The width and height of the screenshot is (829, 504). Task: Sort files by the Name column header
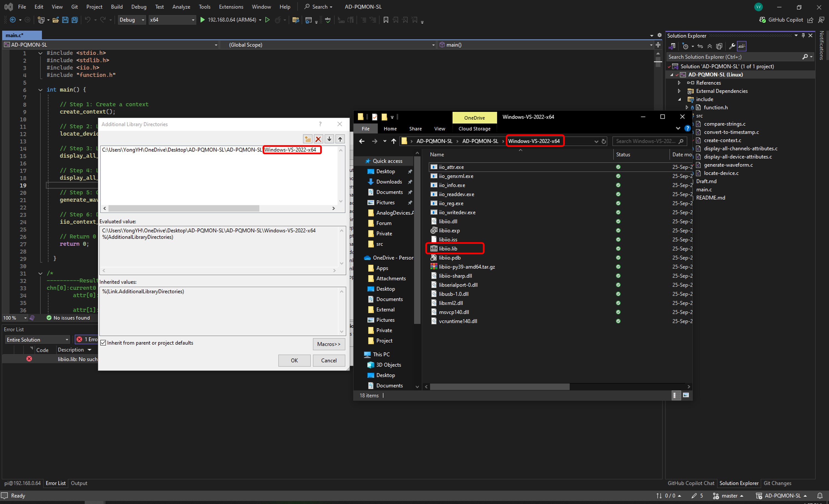[x=437, y=155]
